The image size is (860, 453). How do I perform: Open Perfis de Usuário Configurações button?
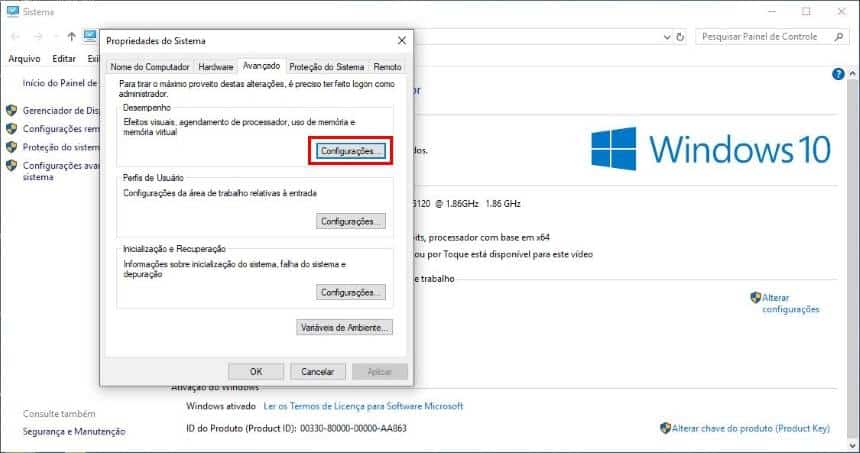coord(350,221)
